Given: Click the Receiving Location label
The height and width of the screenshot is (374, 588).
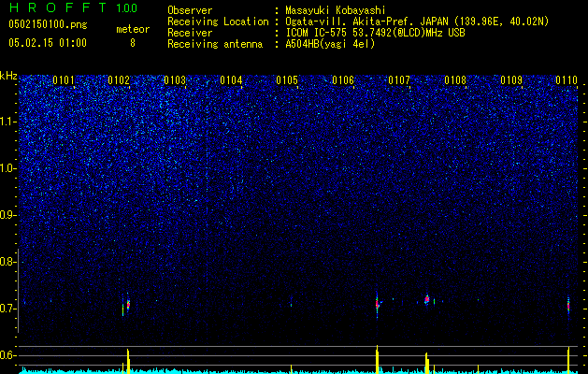Looking at the screenshot, I should click(x=218, y=22).
